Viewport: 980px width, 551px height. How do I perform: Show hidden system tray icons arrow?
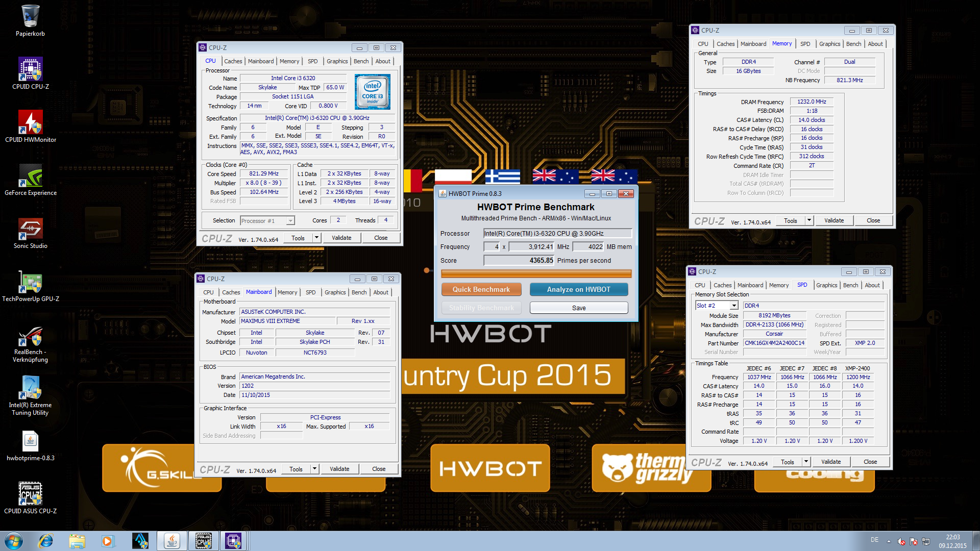pyautogui.click(x=889, y=541)
